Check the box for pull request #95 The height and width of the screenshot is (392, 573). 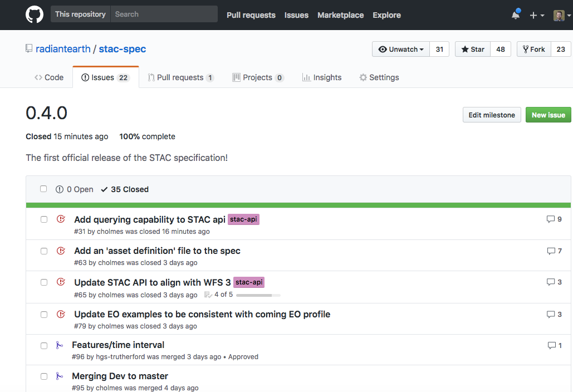pyautogui.click(x=44, y=376)
